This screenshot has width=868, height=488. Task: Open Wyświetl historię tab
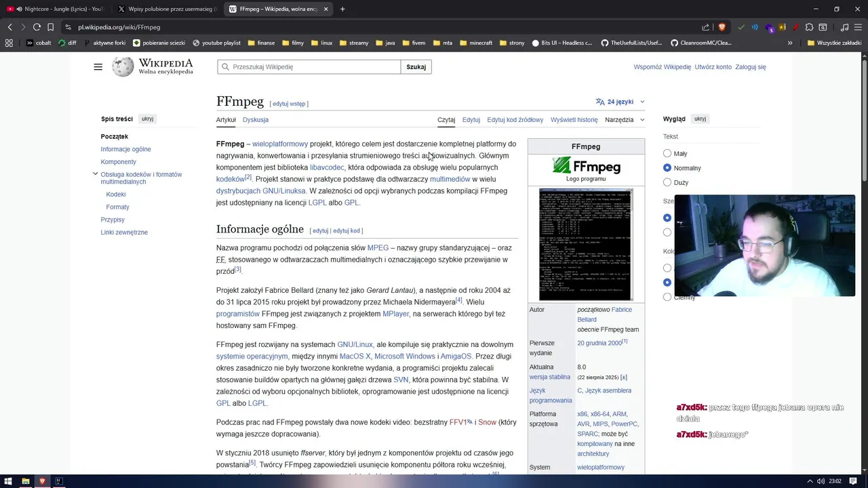coord(574,120)
